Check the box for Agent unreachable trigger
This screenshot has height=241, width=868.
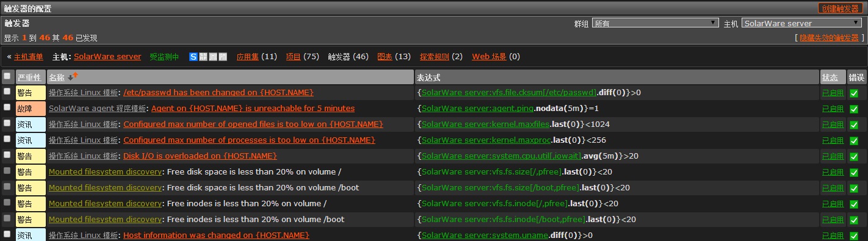tap(7, 107)
